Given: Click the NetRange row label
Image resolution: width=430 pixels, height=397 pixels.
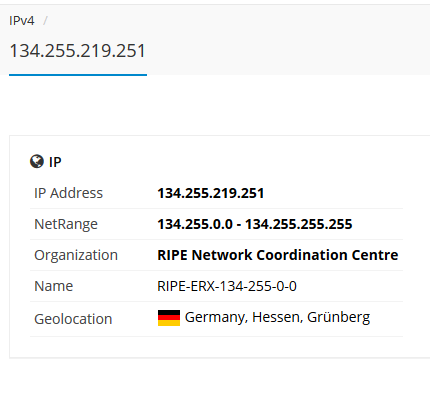Looking at the screenshot, I should (66, 224).
